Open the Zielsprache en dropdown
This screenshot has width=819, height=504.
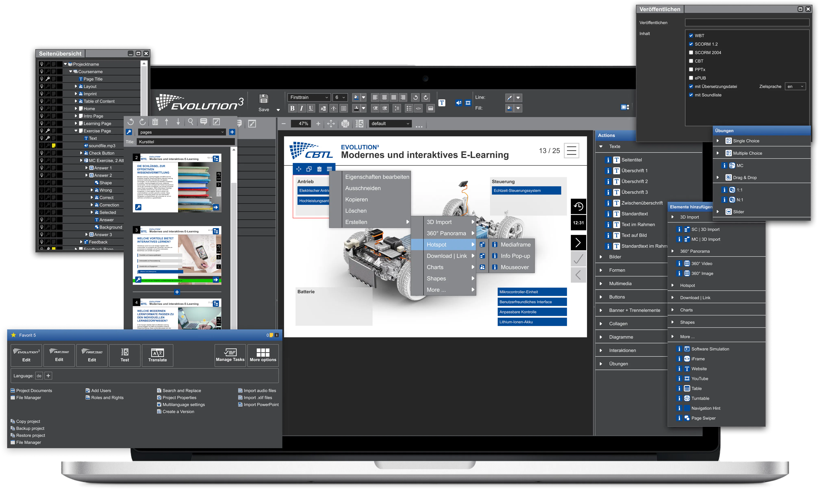point(795,86)
